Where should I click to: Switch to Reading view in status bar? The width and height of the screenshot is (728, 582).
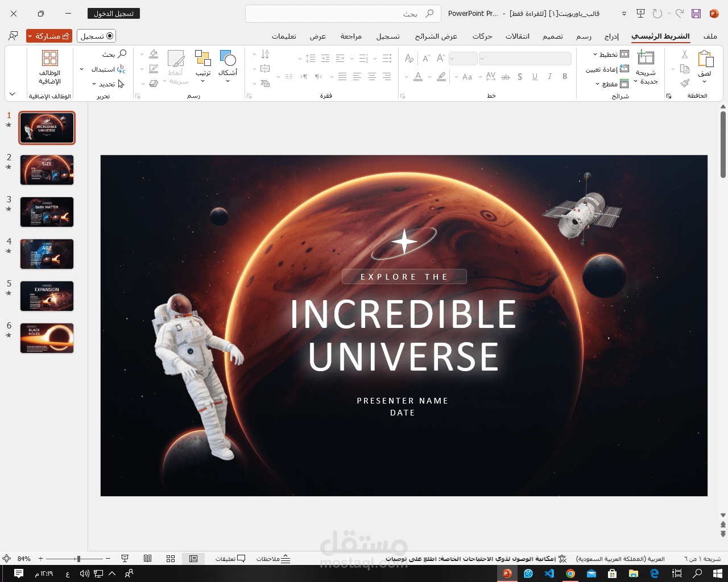148,559
